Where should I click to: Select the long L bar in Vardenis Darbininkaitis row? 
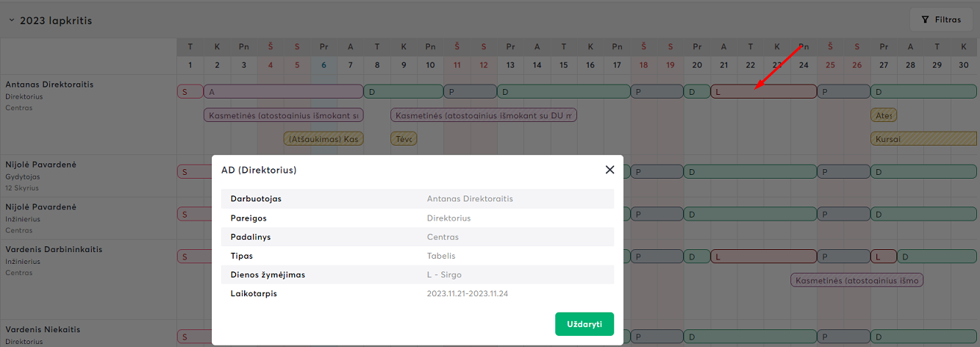[x=763, y=257]
